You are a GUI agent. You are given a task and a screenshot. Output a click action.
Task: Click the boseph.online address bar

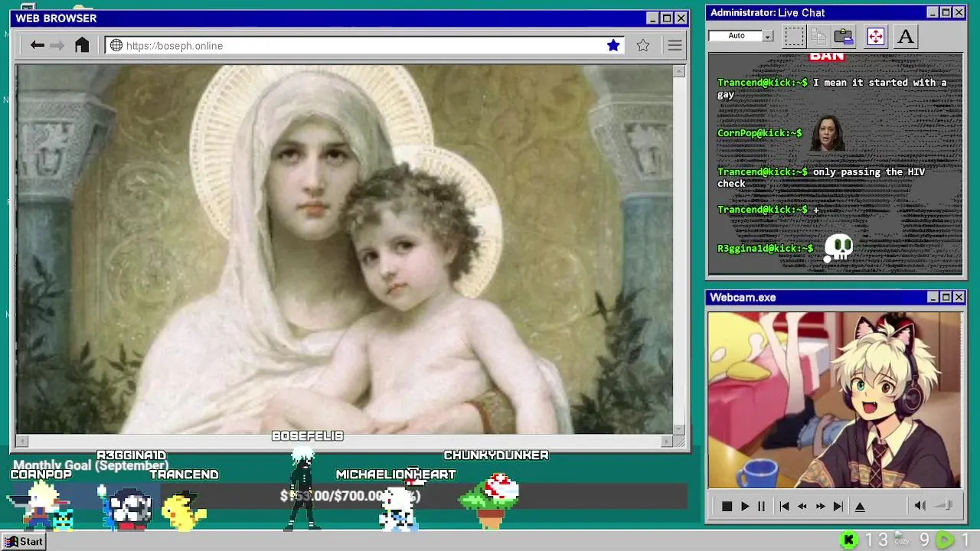tap(364, 45)
